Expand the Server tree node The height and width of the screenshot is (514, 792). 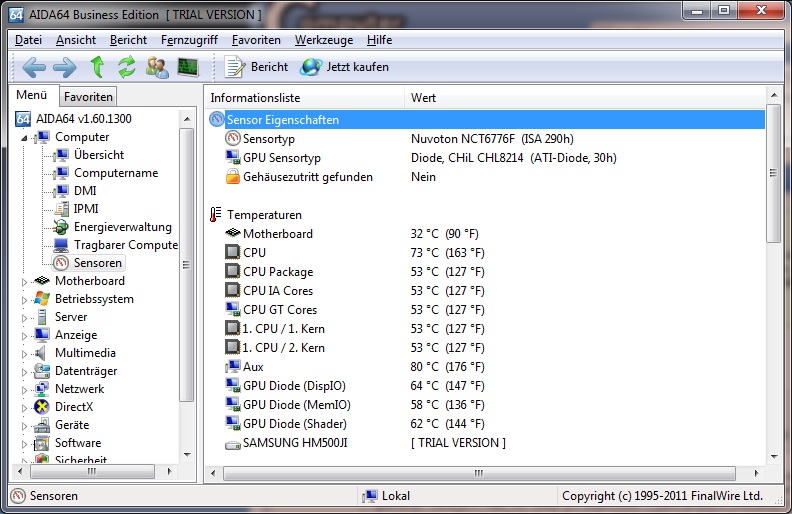[24, 318]
